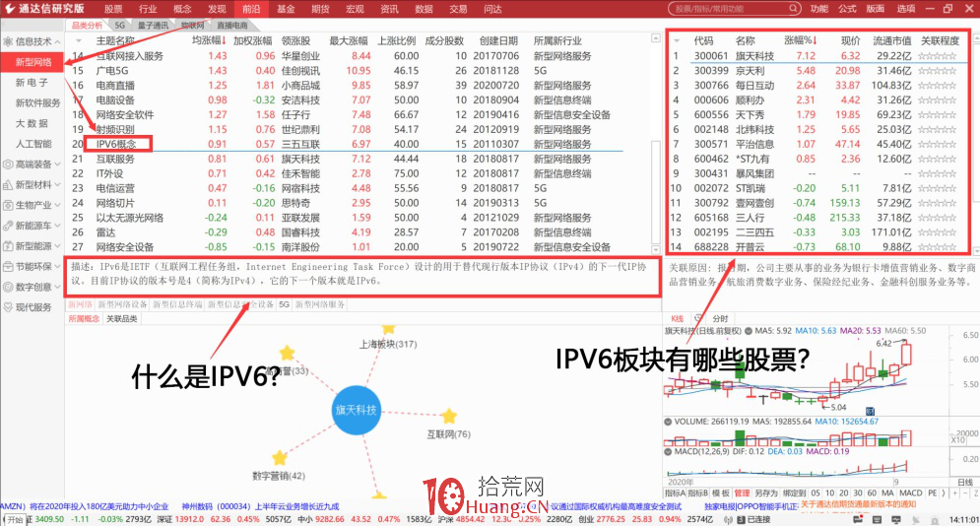Click the search magnifier icon in top bar
980x526 pixels.
(793, 9)
